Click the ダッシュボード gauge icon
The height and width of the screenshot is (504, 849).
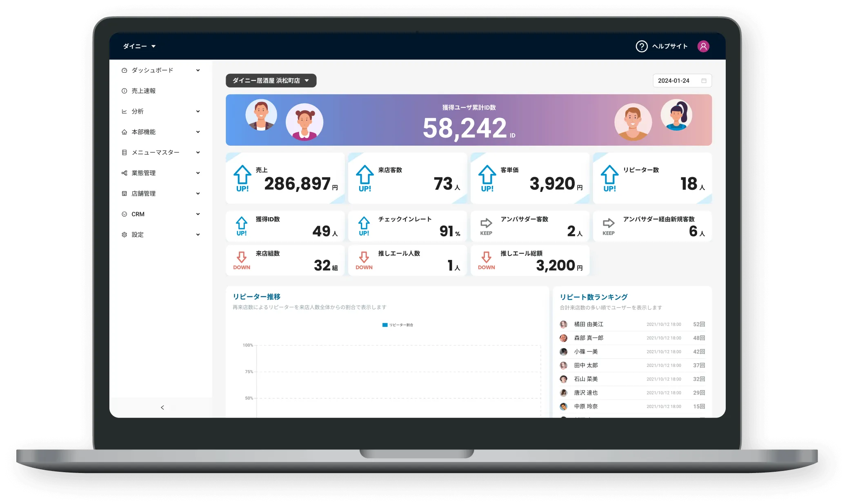click(x=124, y=70)
